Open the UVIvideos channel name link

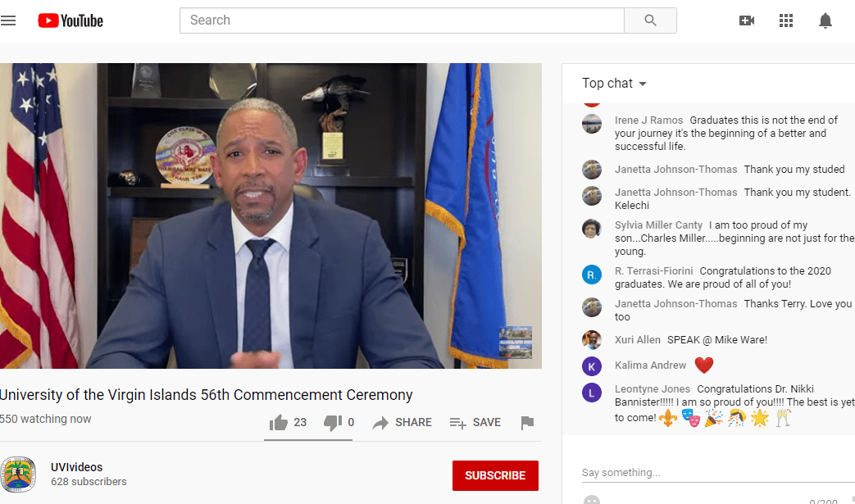(x=76, y=467)
